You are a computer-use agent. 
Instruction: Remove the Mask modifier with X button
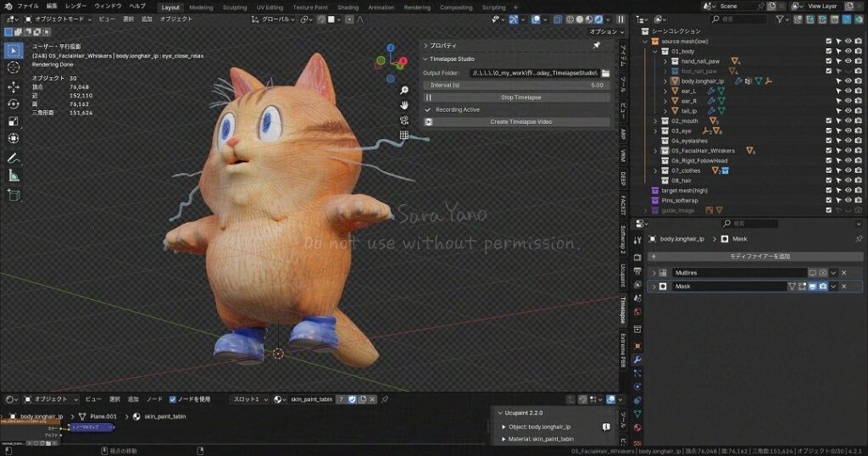843,286
